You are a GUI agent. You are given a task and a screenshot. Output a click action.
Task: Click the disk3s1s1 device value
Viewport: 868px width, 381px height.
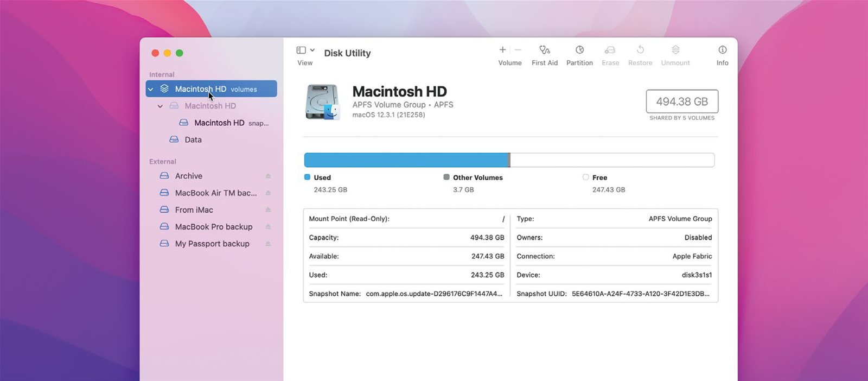click(697, 275)
